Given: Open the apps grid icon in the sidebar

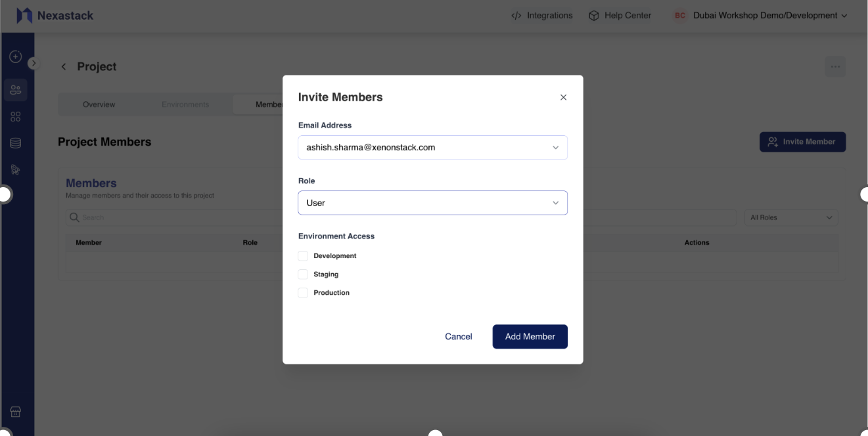Looking at the screenshot, I should (x=15, y=116).
